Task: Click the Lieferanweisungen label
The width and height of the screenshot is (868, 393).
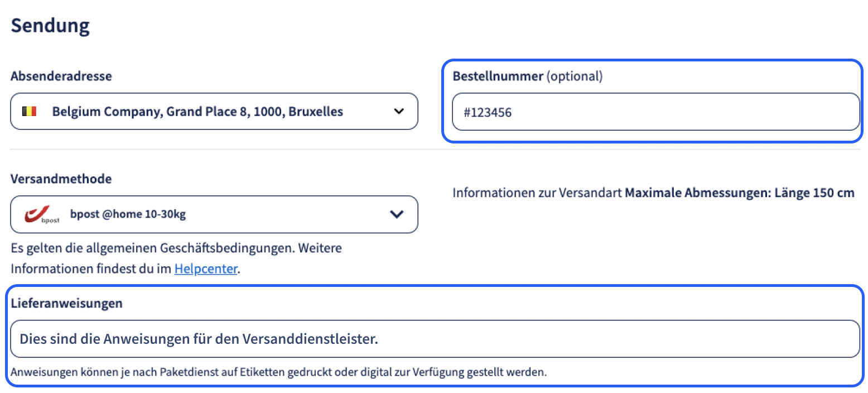Action: point(67,304)
